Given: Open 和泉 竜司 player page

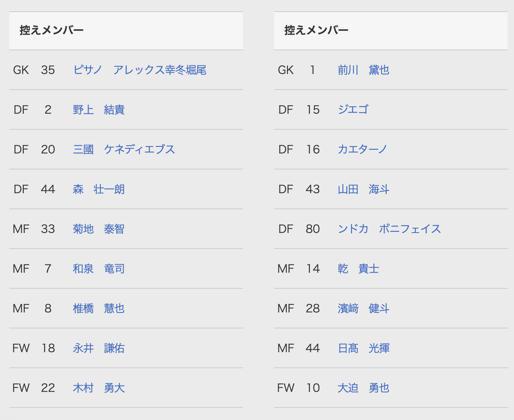Looking at the screenshot, I should (x=99, y=269).
